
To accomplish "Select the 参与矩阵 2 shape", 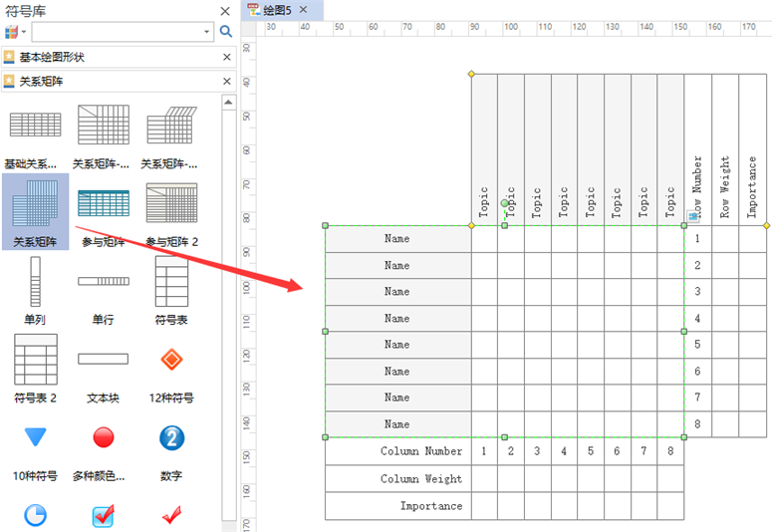I will [x=171, y=202].
